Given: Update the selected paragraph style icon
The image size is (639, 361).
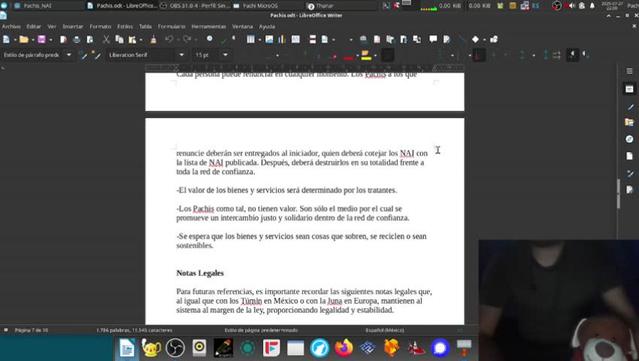Looking at the screenshot, I should (x=84, y=55).
